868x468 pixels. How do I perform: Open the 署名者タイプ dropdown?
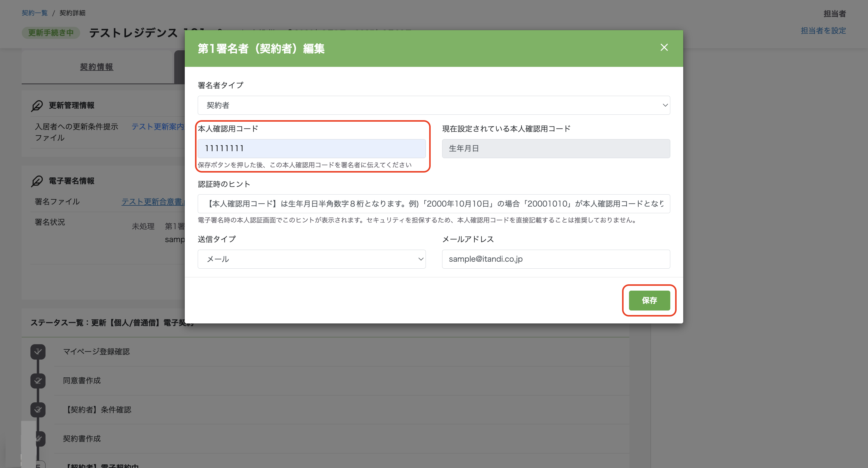(x=434, y=105)
